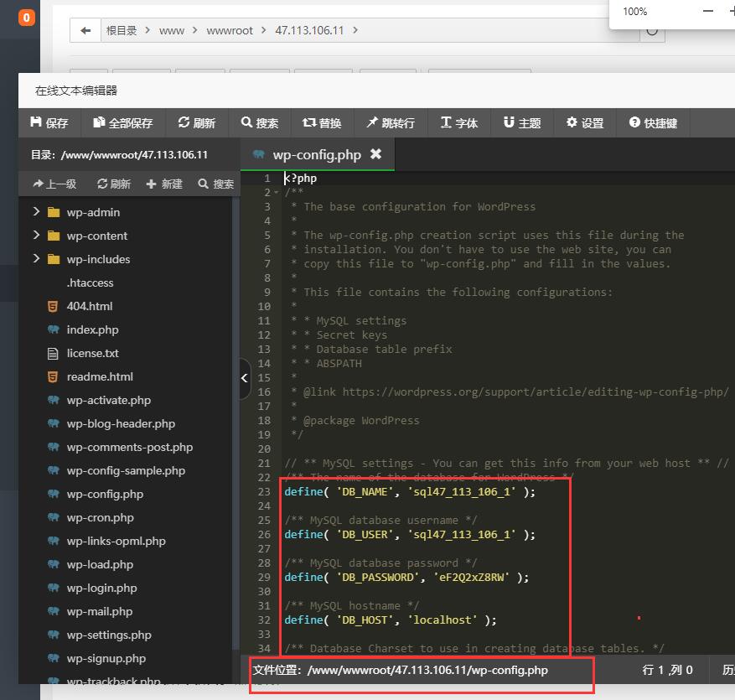Collapse the file tree sidebar handle
Image resolution: width=735 pixels, height=700 pixels.
coord(245,378)
